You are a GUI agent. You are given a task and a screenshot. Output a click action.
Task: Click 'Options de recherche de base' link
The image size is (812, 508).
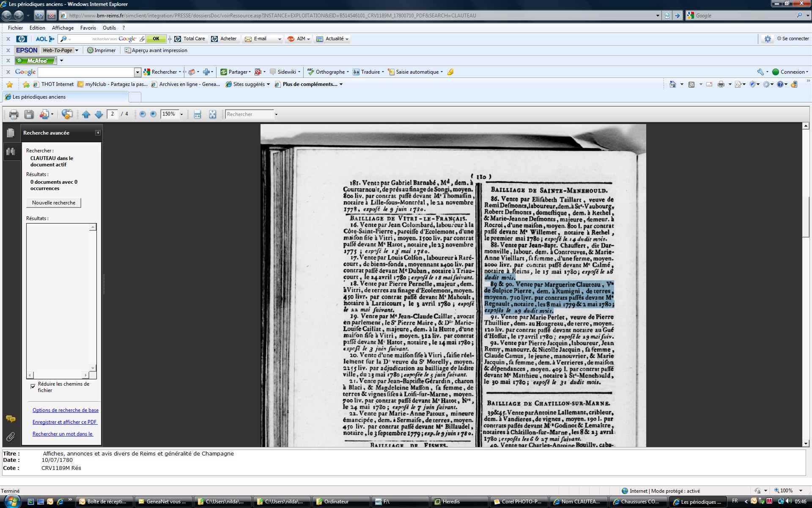pyautogui.click(x=66, y=410)
